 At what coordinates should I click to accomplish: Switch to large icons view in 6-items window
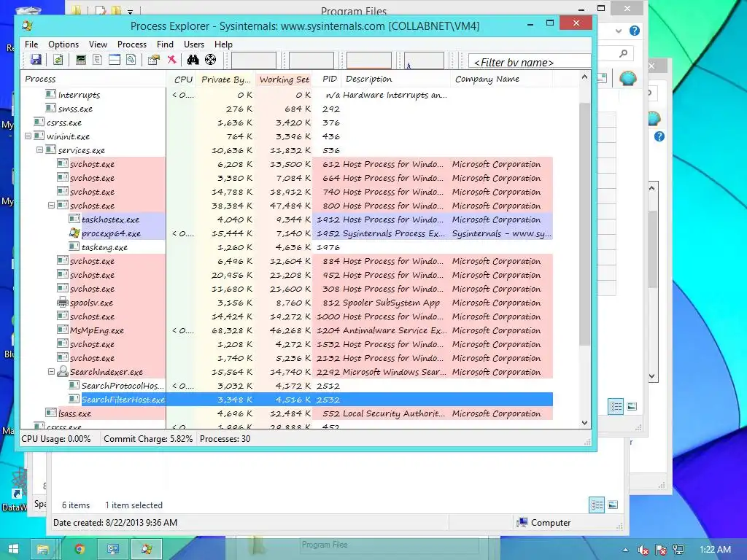point(613,505)
